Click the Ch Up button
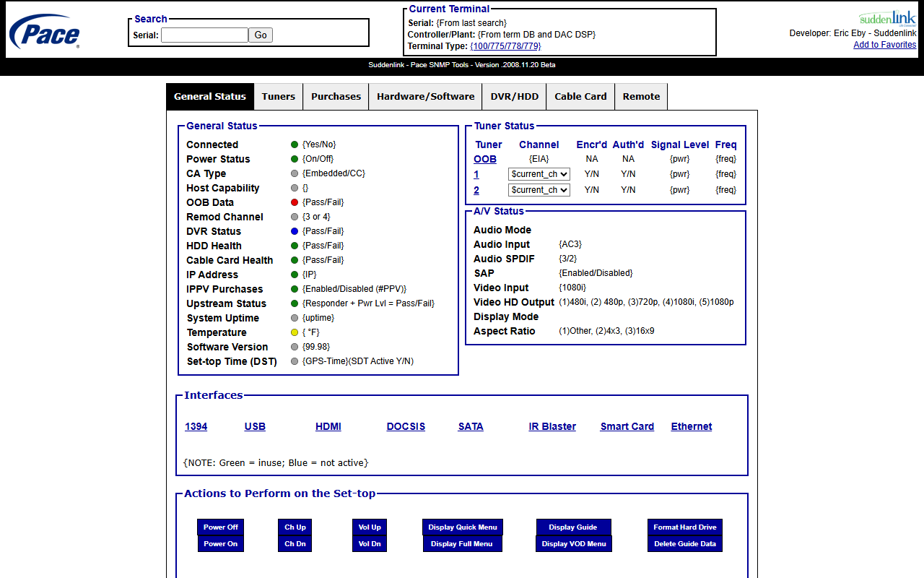This screenshot has height=578, width=924. 295,527
